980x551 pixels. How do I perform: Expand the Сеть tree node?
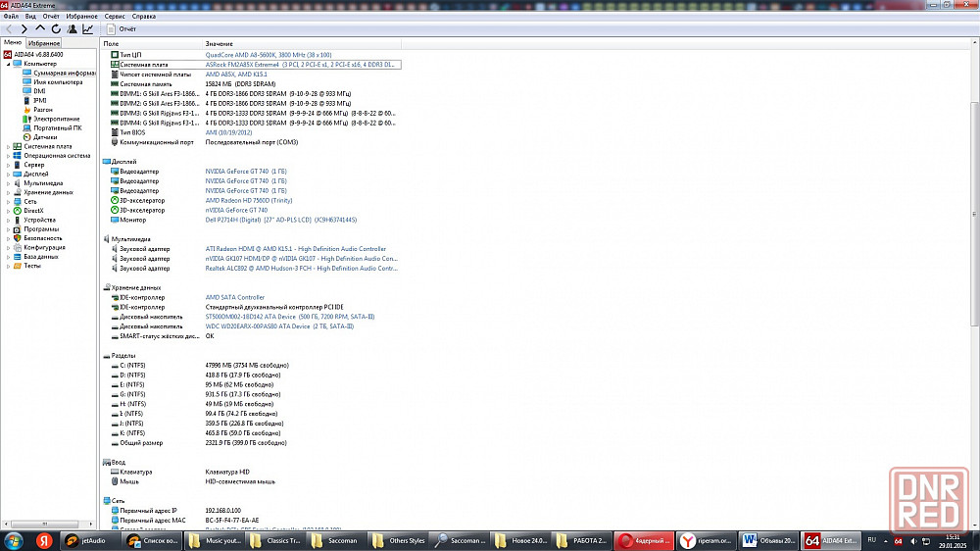point(8,201)
